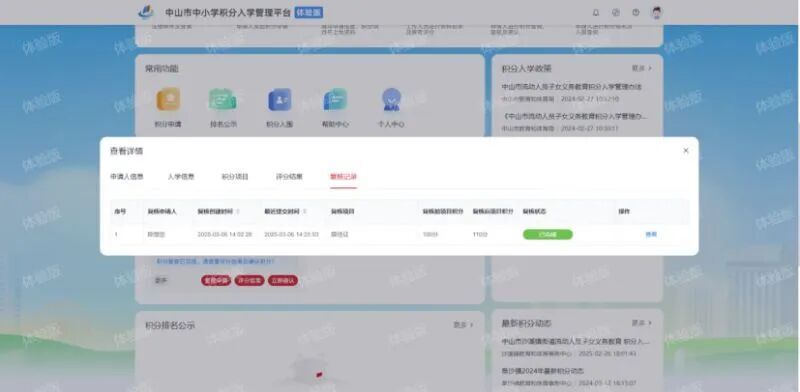Switch to the 申请人信息 tab
Image resolution: width=800 pixels, height=392 pixels.
(x=127, y=177)
